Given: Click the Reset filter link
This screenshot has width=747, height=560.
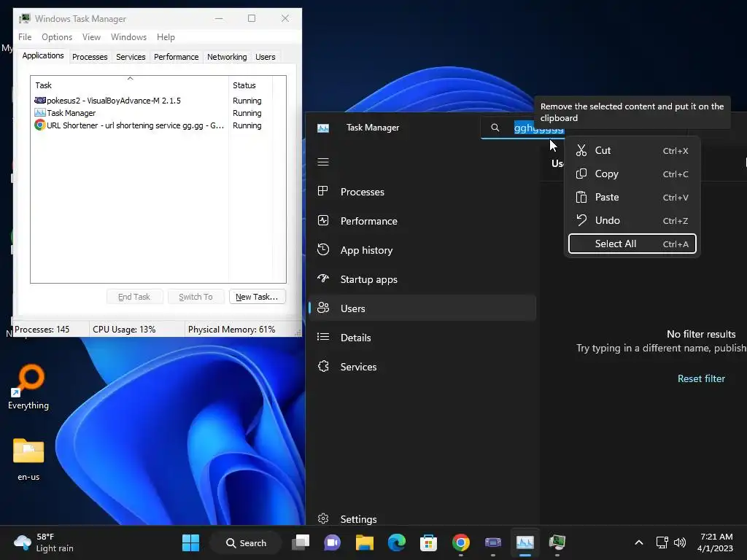Looking at the screenshot, I should pos(701,378).
